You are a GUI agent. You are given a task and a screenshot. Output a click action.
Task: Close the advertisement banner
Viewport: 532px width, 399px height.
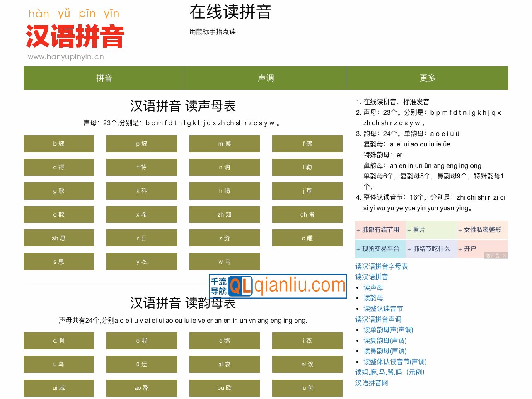[x=505, y=255]
